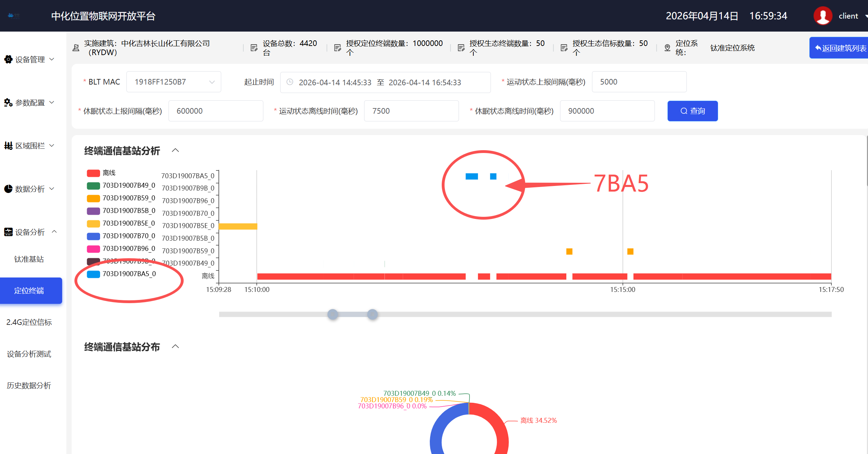Click the first blue 703D19007BA5_0 timeline block
The width and height of the screenshot is (868, 454).
(x=472, y=176)
